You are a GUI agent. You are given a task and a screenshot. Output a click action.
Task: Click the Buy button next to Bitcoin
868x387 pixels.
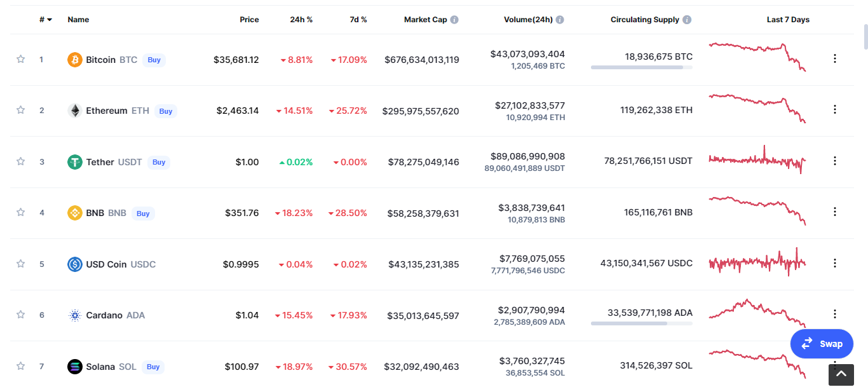(154, 60)
